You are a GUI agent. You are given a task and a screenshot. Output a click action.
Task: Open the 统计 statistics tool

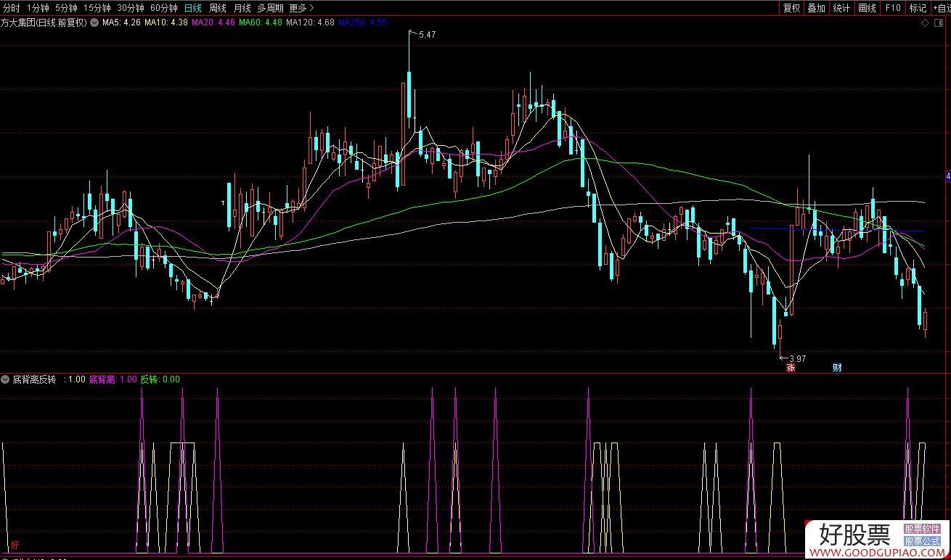pos(842,8)
